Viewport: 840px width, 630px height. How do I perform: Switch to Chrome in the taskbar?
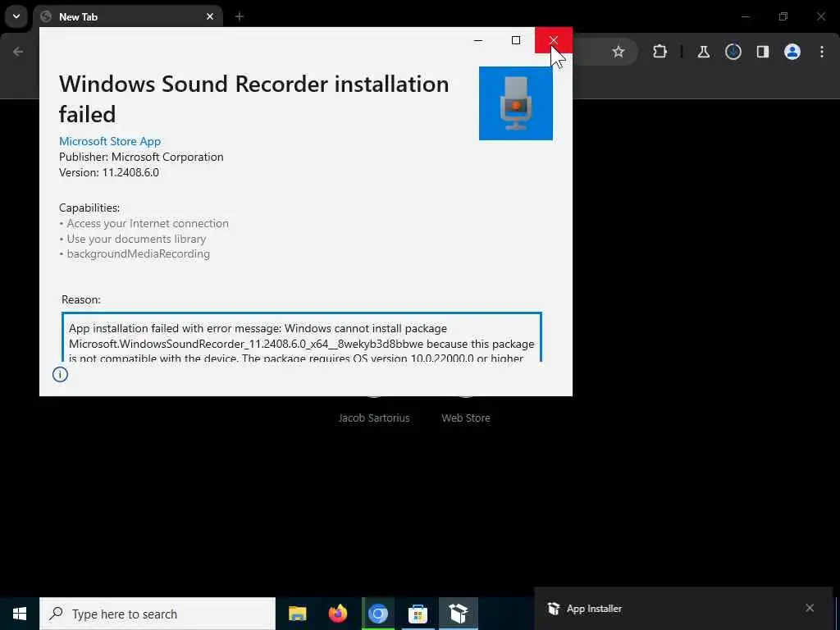(378, 614)
